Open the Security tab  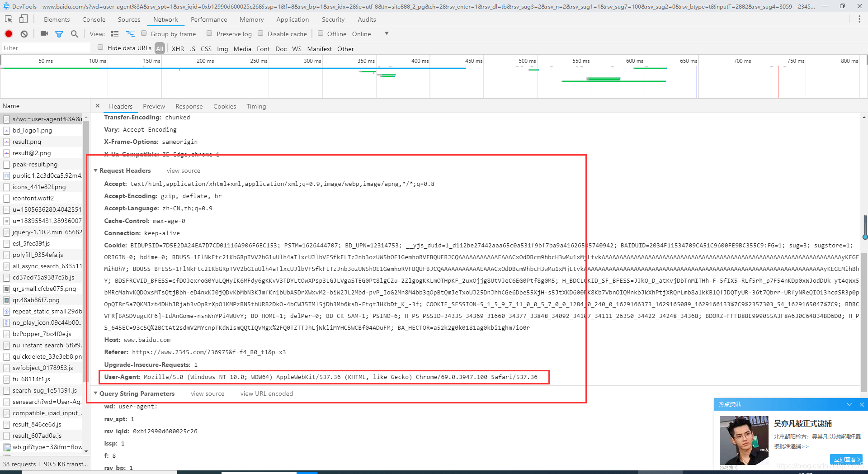[x=333, y=19]
